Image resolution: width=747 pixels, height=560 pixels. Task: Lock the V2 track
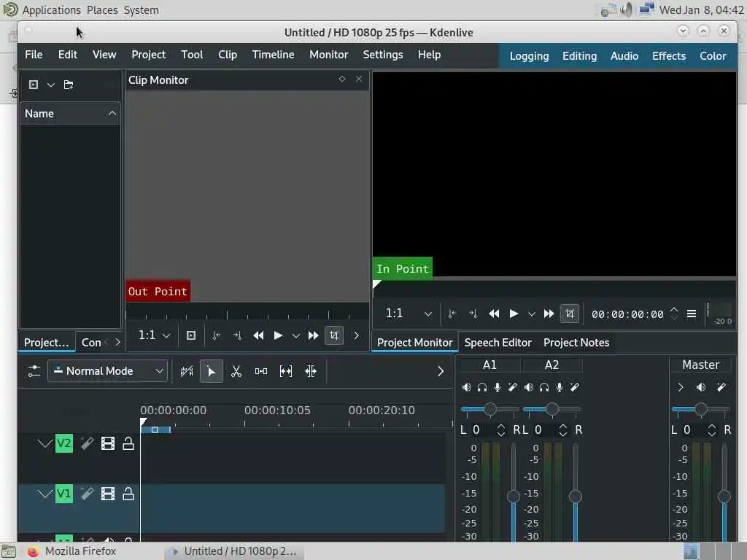tap(128, 444)
